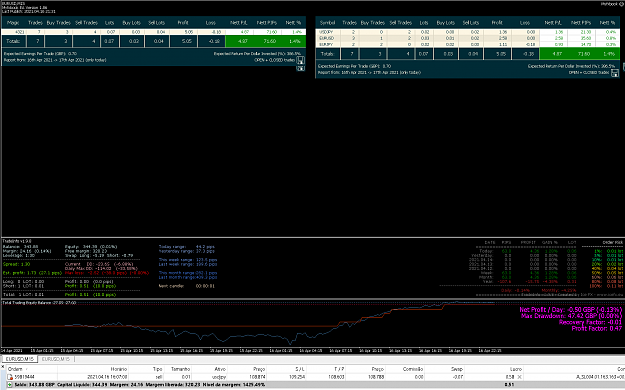Sort orders by Horário column
The width and height of the screenshot is (625, 390).
[119, 369]
